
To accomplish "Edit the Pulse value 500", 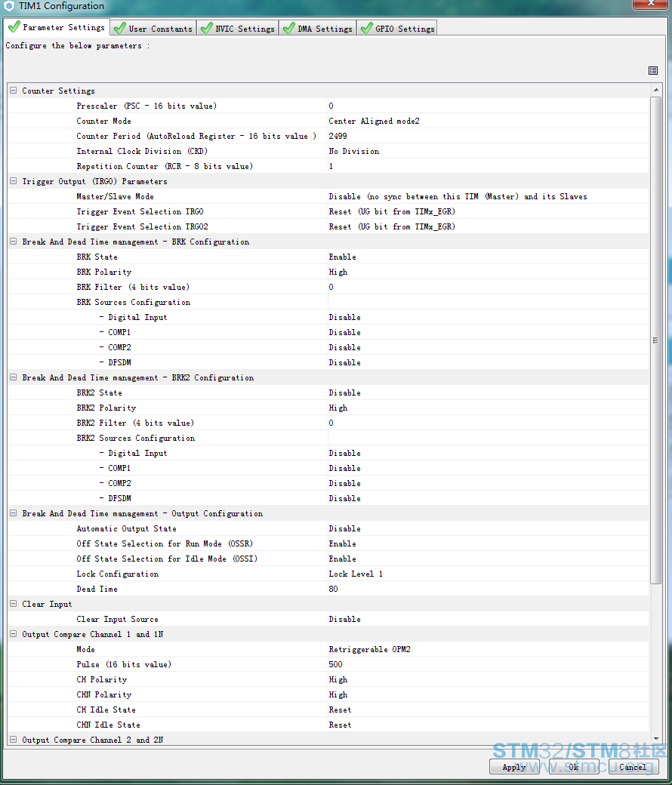I will (x=489, y=664).
